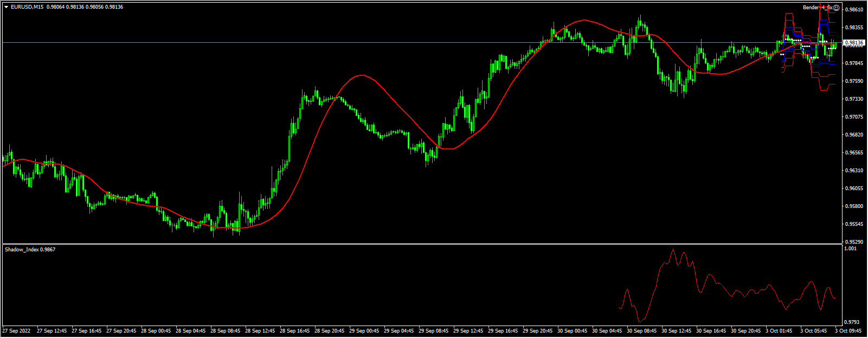Click the 0.97590 price scale value
Screen dimensions: 868x338
[855, 81]
